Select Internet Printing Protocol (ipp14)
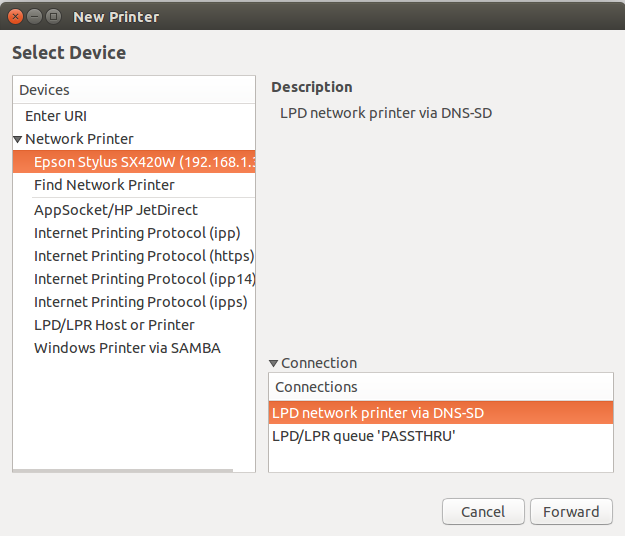 click(x=144, y=279)
